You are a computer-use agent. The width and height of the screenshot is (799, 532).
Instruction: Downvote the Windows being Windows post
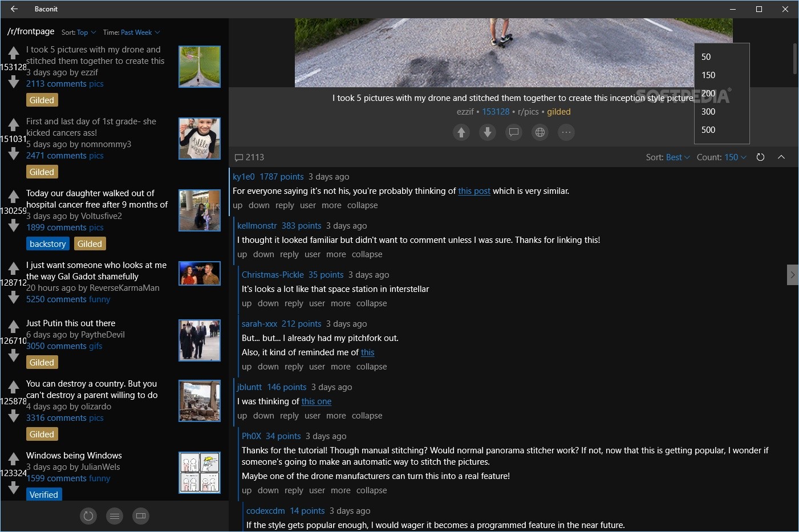click(14, 488)
